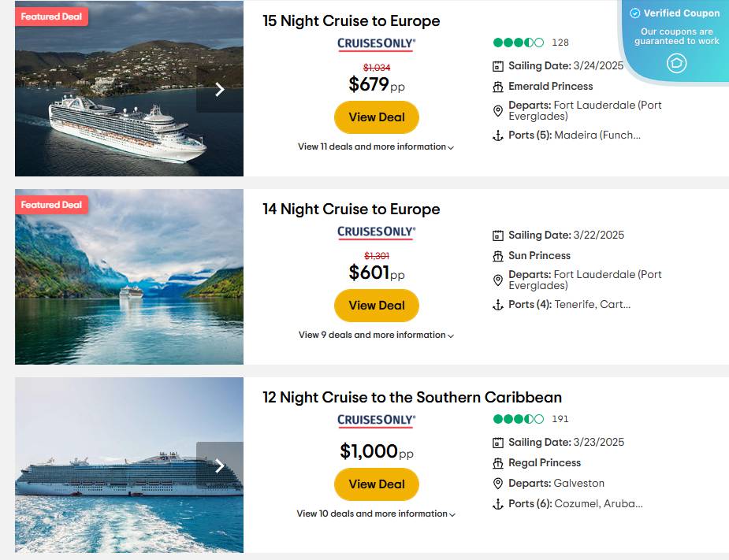The width and height of the screenshot is (729, 560).
Task: Click the location pin beside Galveston departure
Action: [497, 483]
